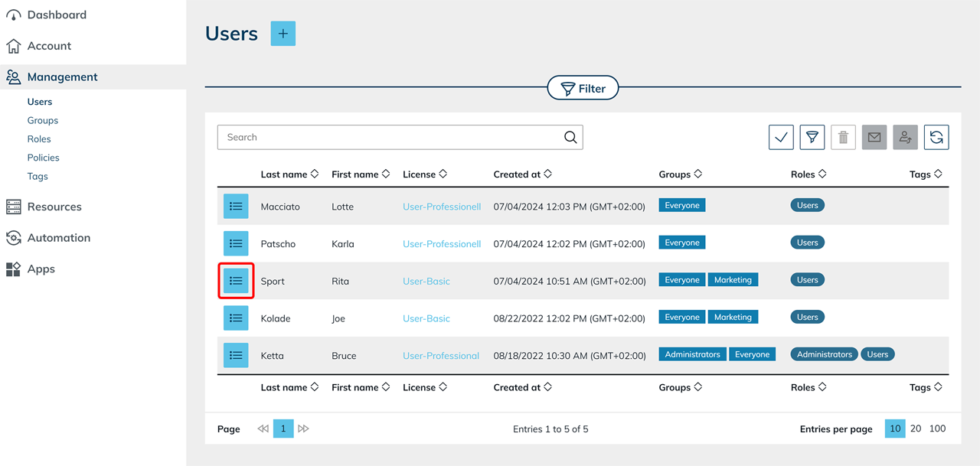Expand the Filter panel
Viewport: 980px width, 466px height.
tap(583, 89)
